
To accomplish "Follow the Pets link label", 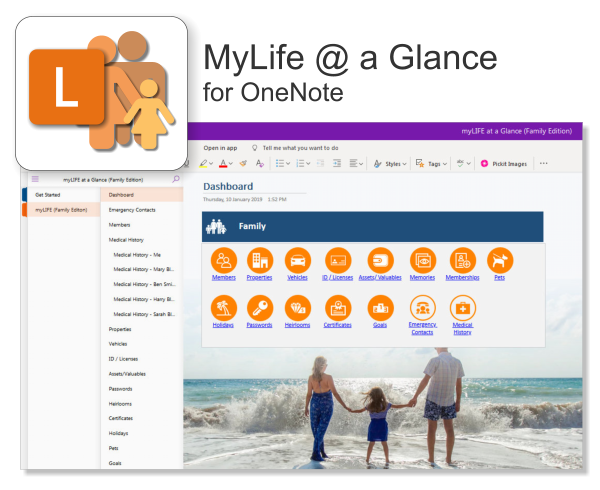I will (x=499, y=278).
